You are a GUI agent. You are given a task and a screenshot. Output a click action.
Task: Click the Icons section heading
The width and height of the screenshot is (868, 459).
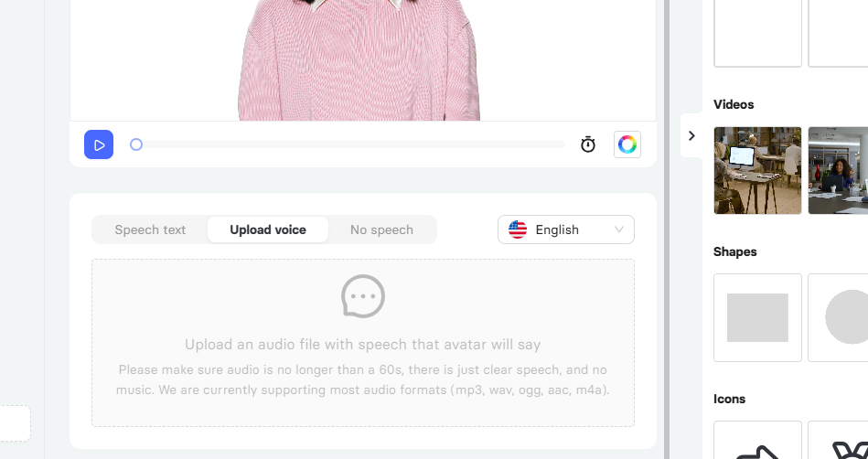click(730, 400)
